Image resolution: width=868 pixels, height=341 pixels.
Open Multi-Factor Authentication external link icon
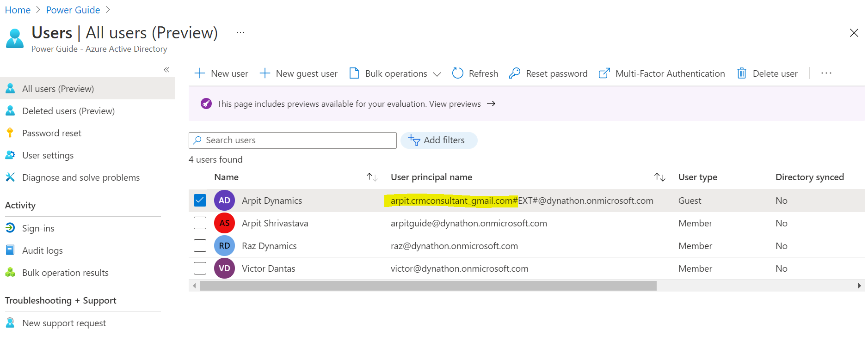(604, 73)
